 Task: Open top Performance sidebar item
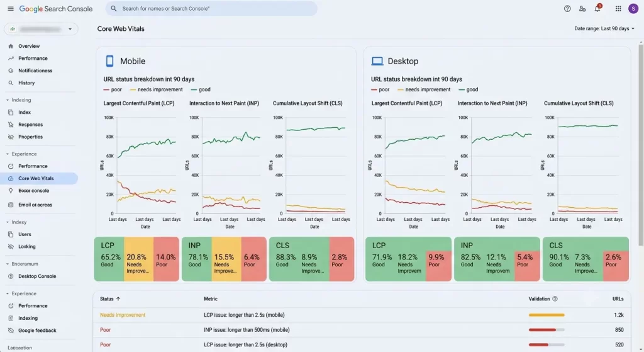tap(33, 59)
